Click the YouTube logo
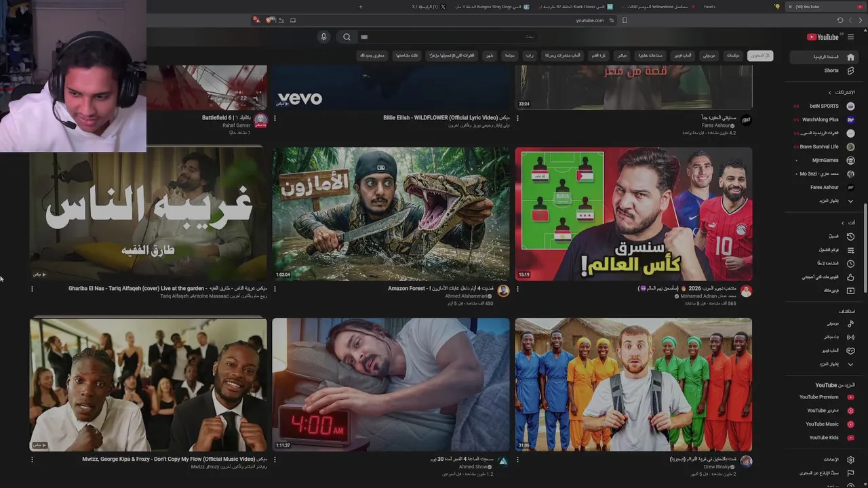The image size is (868, 488). click(823, 37)
